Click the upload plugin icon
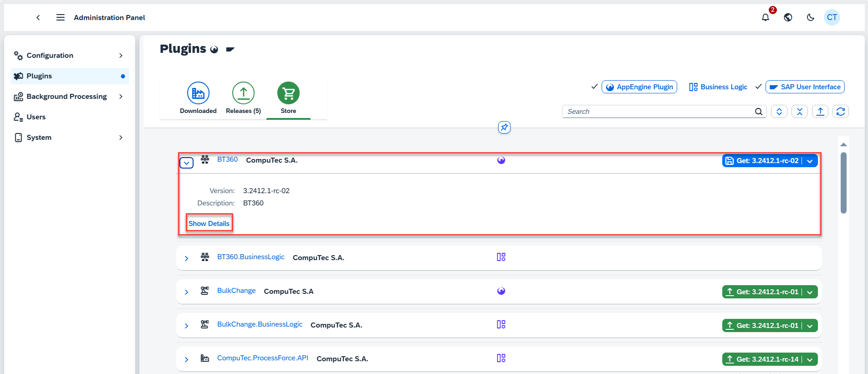This screenshot has width=868, height=374. pyautogui.click(x=820, y=112)
